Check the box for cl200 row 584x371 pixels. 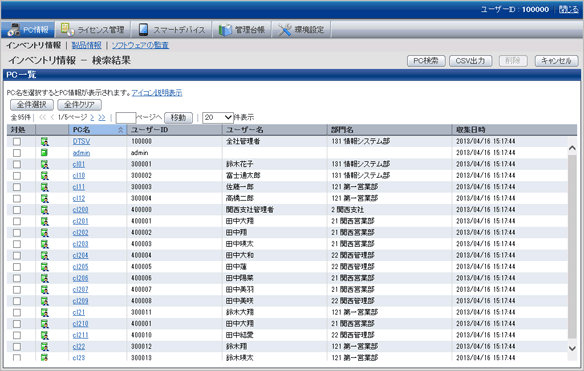(x=17, y=210)
